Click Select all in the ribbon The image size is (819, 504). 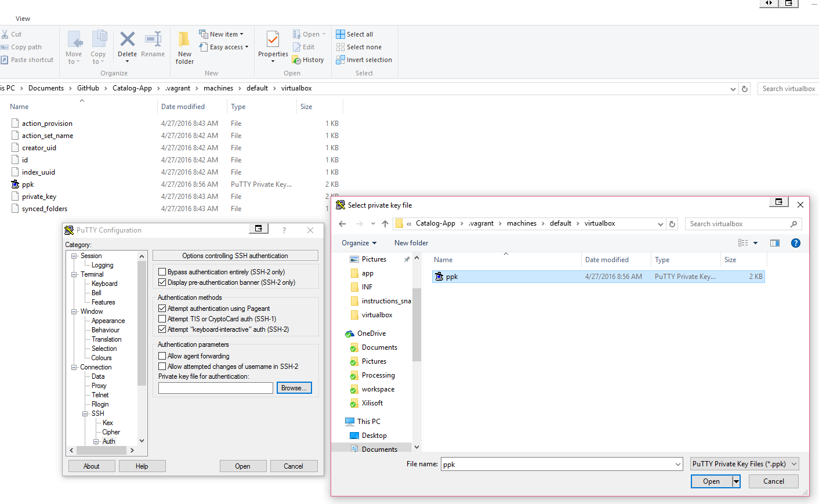pyautogui.click(x=354, y=34)
